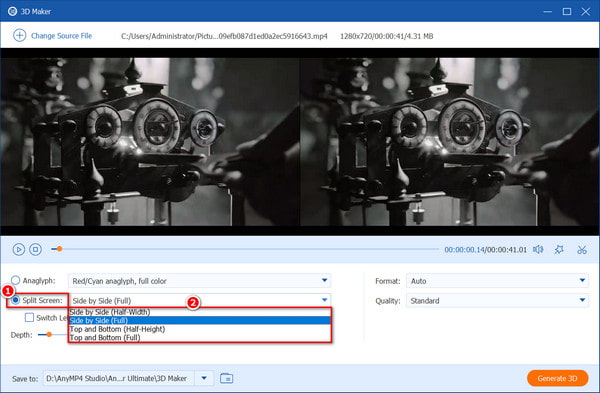The image size is (600, 393).
Task: Click the 00:00:00.14 current time display
Action: [464, 250]
